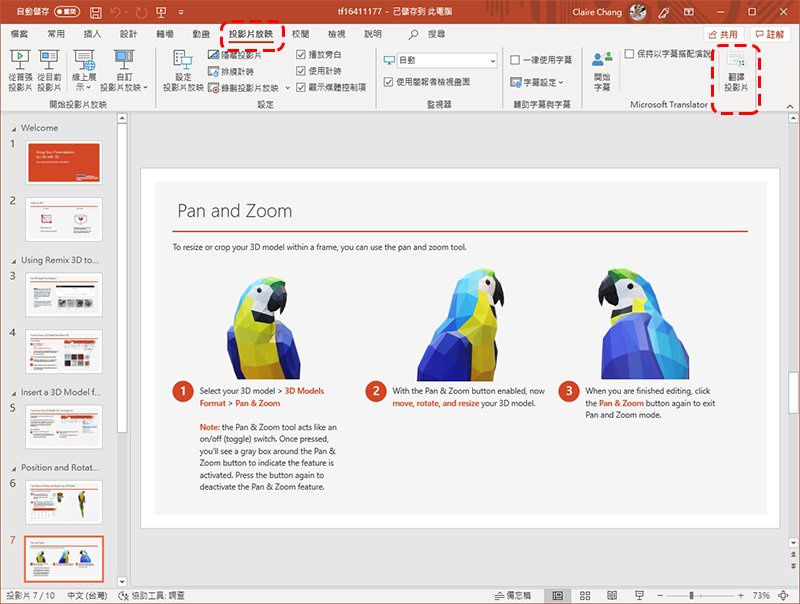Open Custom Slide Show (自訂投影片放映)

pos(124,70)
